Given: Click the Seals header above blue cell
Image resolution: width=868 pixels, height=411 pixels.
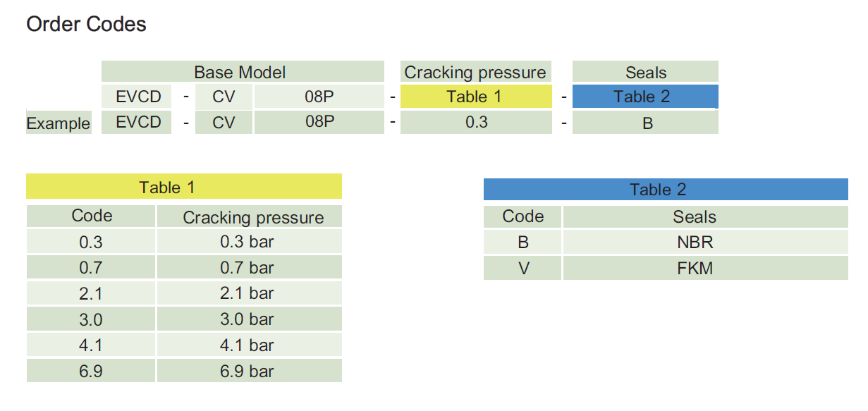Looking at the screenshot, I should (x=644, y=72).
